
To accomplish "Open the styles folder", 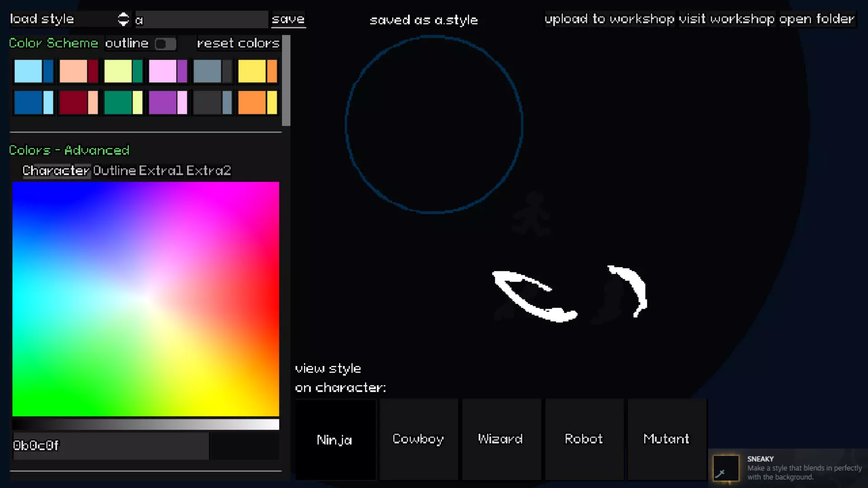I will [816, 19].
